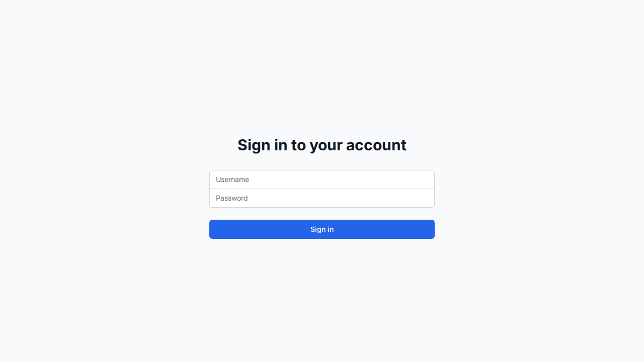Click the Sign in label on the button
Viewport: 644px width, 362px height.
[x=322, y=229]
